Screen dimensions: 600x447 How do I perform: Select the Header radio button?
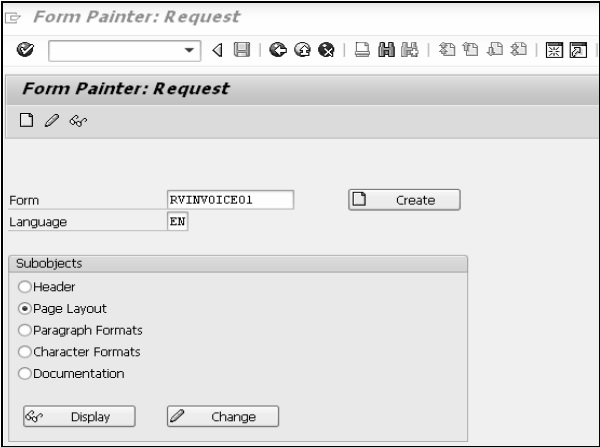click(24, 287)
